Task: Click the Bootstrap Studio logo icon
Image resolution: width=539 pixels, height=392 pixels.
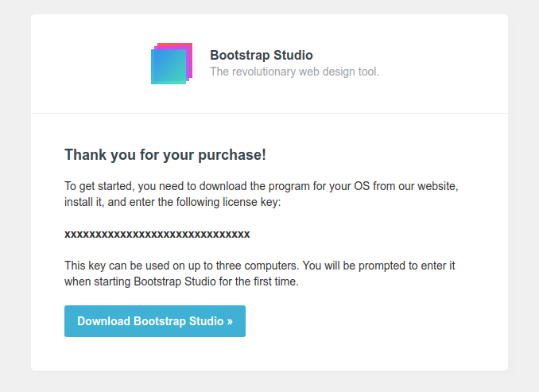Action: click(171, 64)
